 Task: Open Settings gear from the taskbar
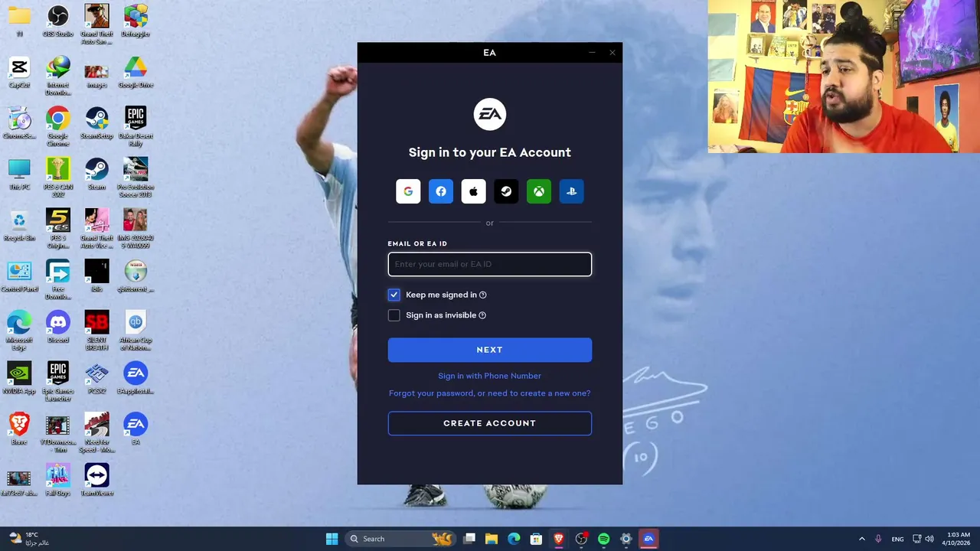[x=626, y=539]
